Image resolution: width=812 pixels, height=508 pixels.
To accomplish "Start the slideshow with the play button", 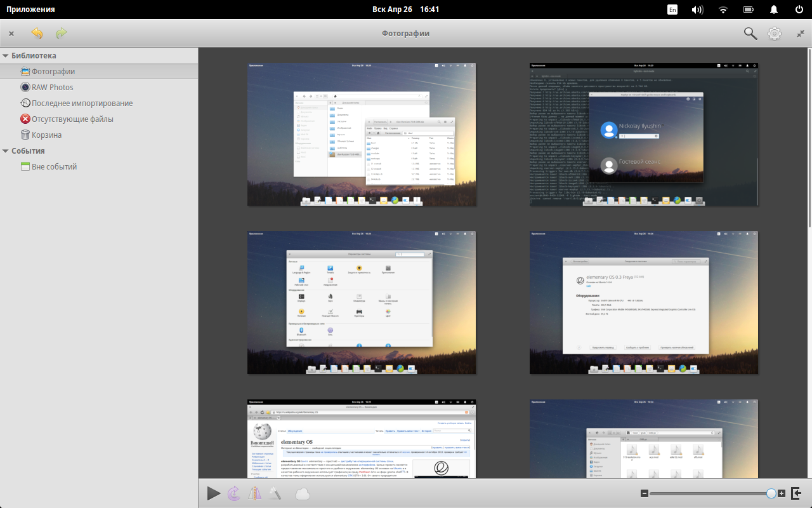I will point(214,493).
